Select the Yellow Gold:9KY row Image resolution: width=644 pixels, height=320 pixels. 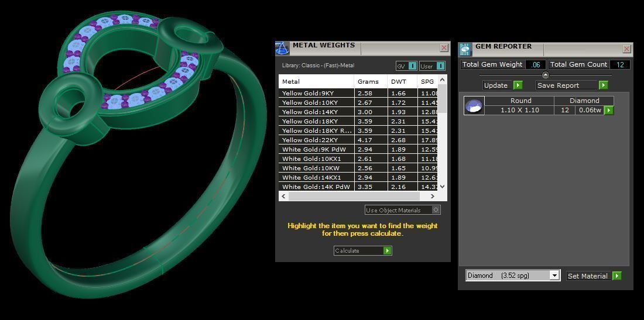click(x=358, y=93)
